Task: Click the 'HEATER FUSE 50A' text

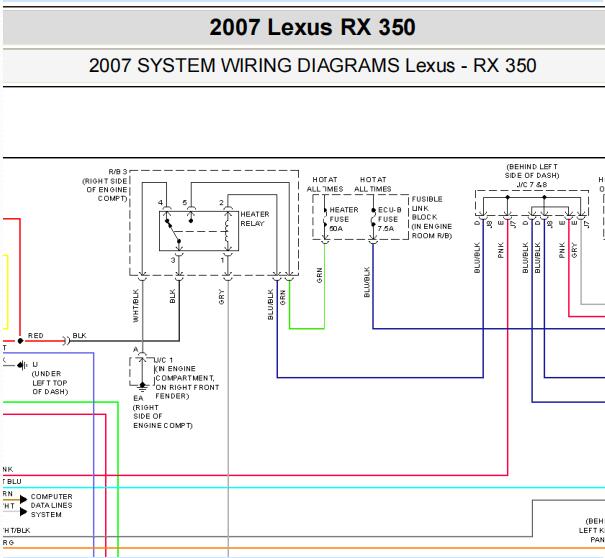Action: tap(343, 219)
